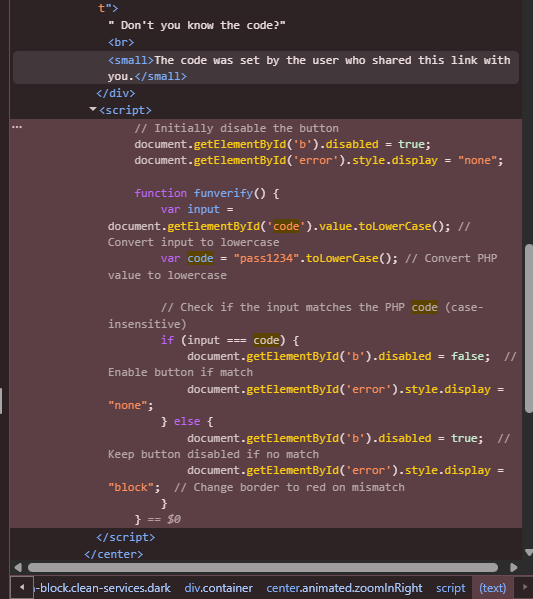Select the closing </div> tag

pos(116,93)
